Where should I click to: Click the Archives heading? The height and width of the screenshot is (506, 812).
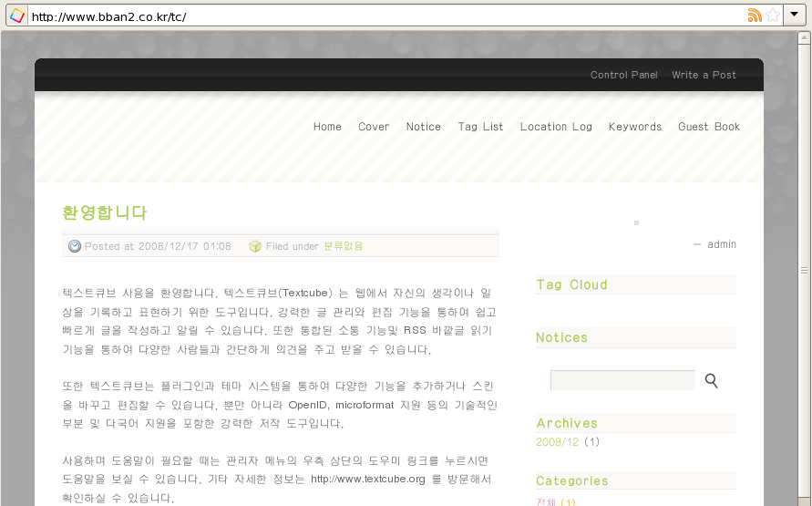click(567, 423)
